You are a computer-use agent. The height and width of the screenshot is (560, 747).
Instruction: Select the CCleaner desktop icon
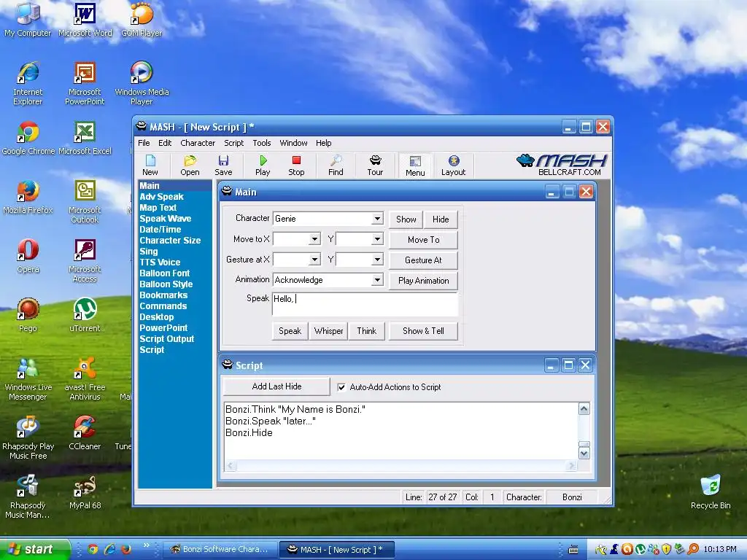(x=85, y=433)
